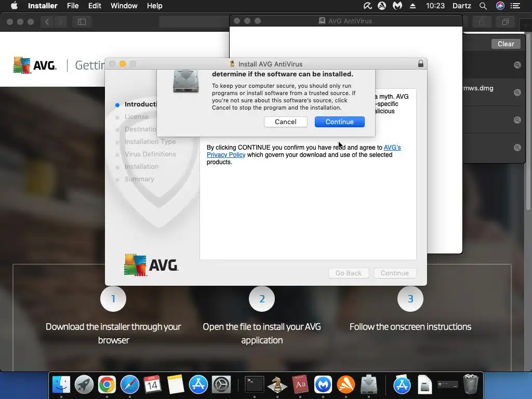
Task: Open the Installer application menu
Action: pyautogui.click(x=43, y=6)
